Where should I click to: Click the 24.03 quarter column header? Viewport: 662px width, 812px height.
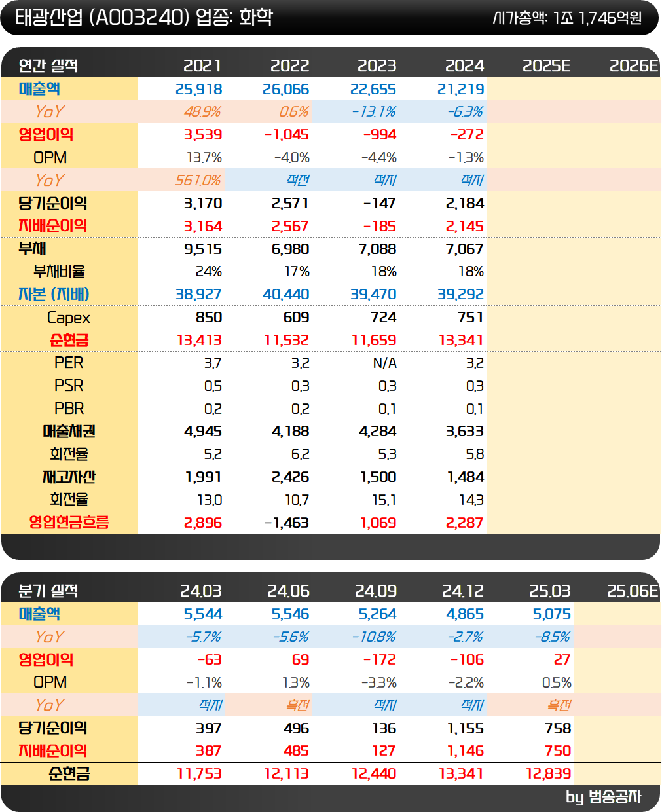201,591
